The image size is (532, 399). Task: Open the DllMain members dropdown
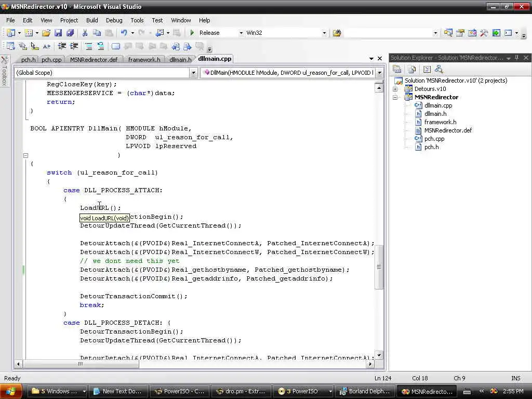[x=380, y=73]
